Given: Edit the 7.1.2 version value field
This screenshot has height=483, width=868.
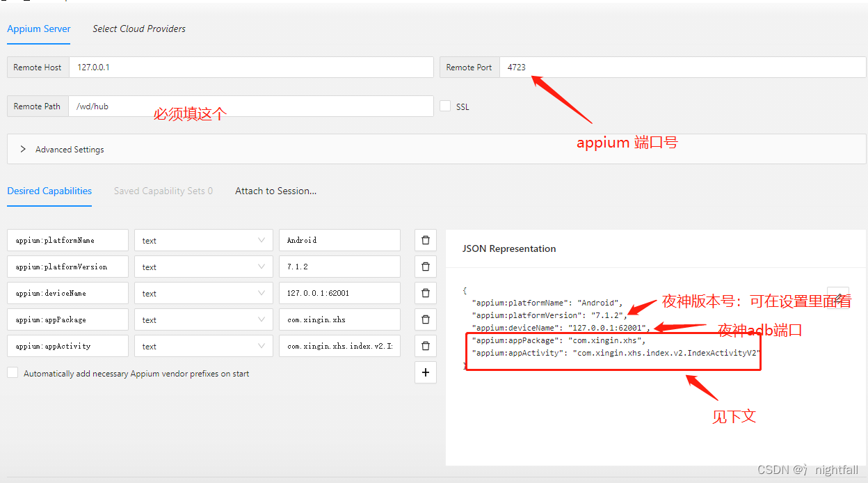Looking at the screenshot, I should 339,267.
